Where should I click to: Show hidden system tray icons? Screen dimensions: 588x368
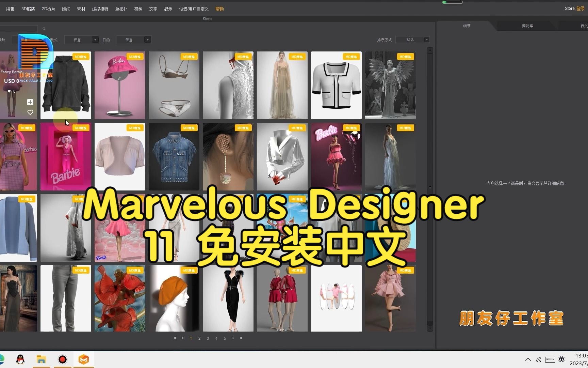pos(528,359)
